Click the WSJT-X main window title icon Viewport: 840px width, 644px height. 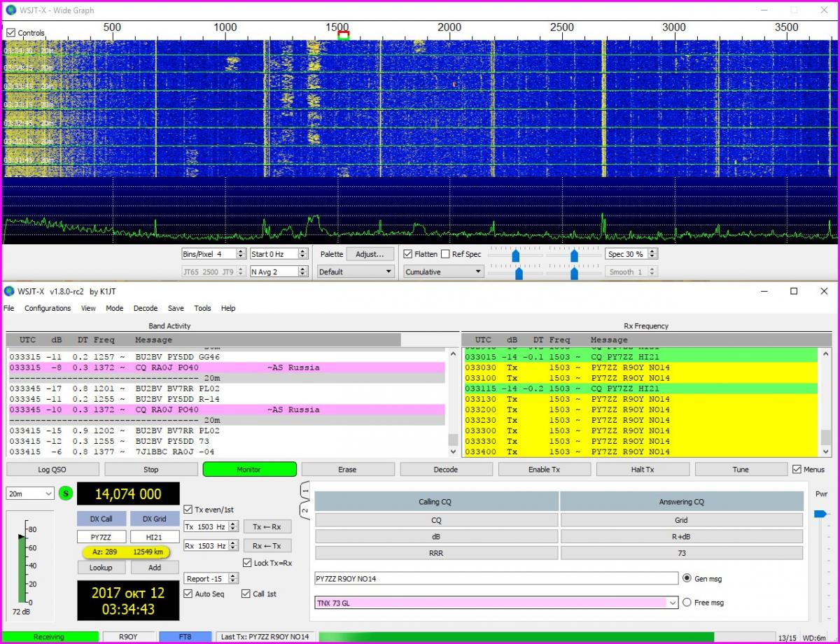point(10,291)
